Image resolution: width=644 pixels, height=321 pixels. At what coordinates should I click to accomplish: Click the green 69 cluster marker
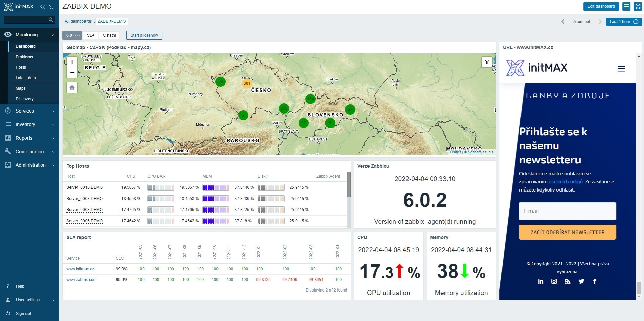[x=350, y=109]
